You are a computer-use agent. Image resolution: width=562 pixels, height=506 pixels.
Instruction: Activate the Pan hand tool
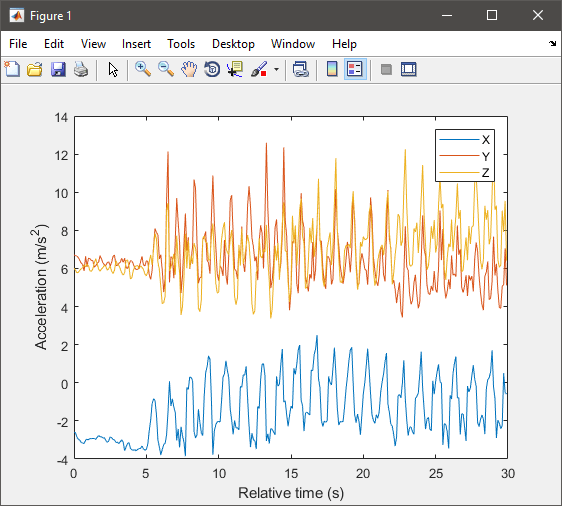coord(189,69)
